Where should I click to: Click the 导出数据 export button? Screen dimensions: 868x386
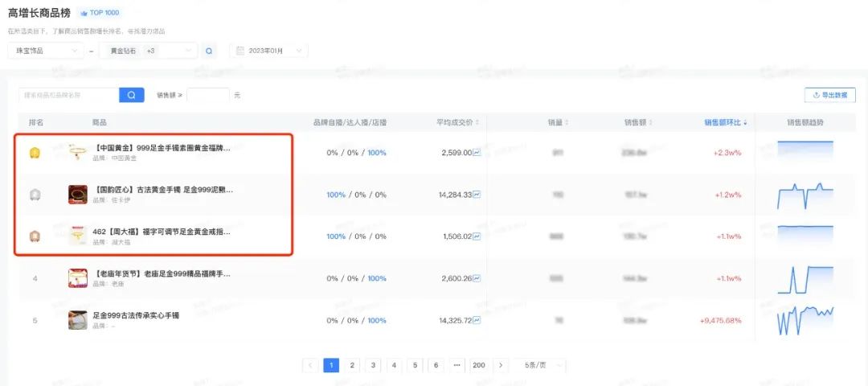[829, 95]
